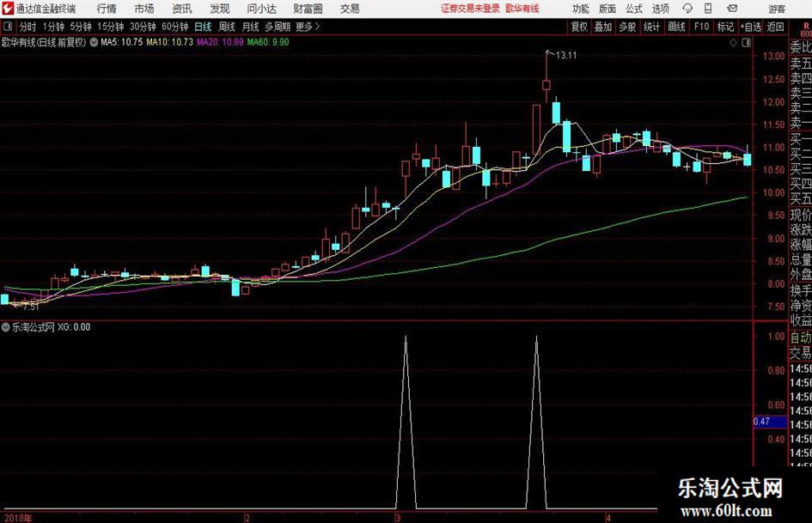This screenshot has width=812, height=523.
Task: Open the 市场 menu
Action: (x=144, y=9)
